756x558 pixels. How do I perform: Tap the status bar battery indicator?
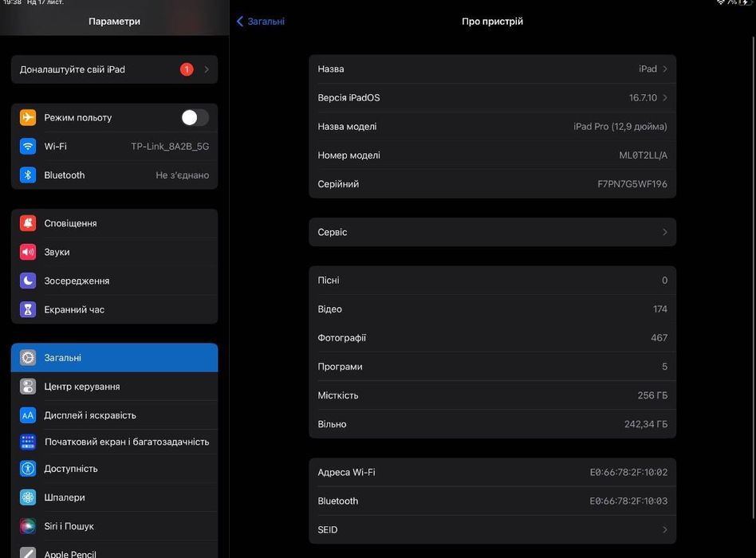[x=746, y=2]
